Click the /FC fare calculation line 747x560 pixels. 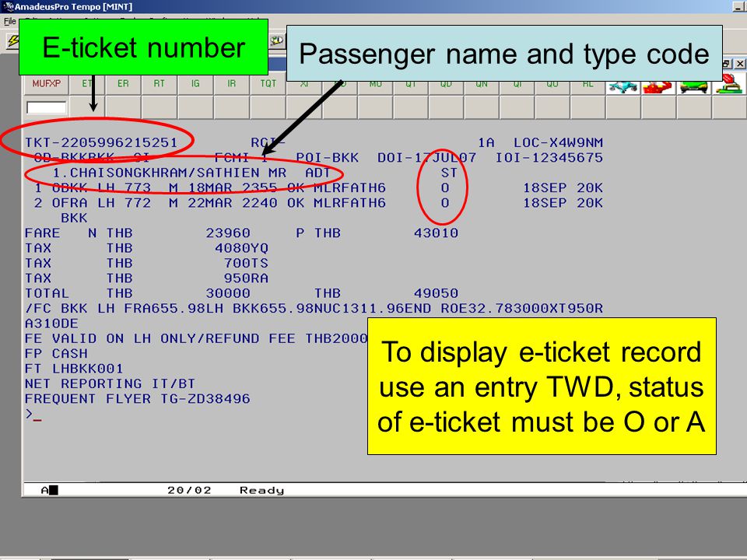314,308
